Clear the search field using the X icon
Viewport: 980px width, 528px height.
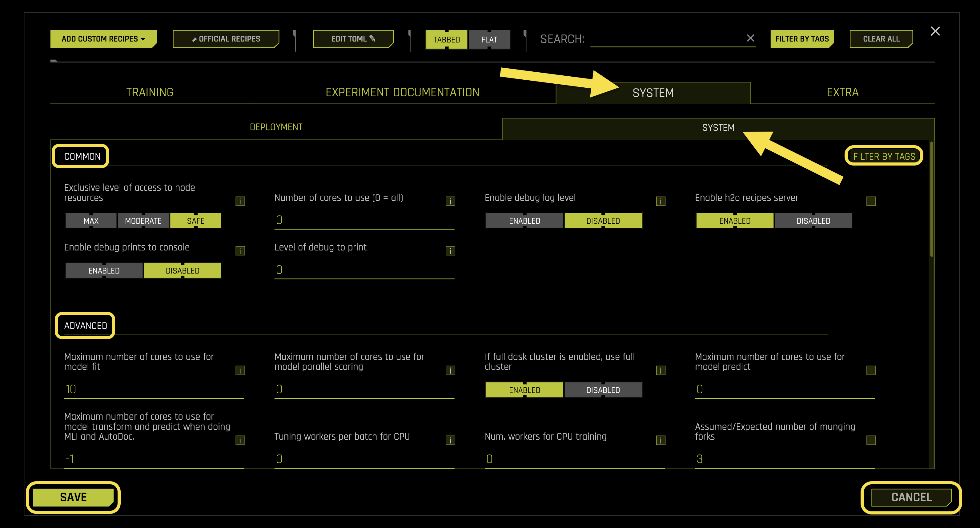[751, 38]
